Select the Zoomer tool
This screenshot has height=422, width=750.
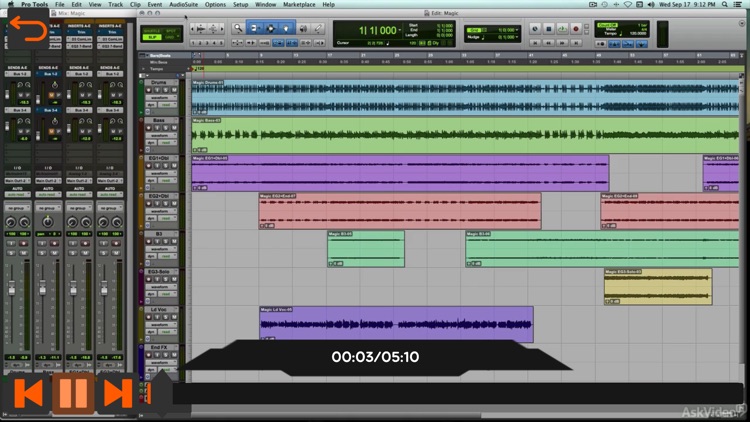coord(238,29)
